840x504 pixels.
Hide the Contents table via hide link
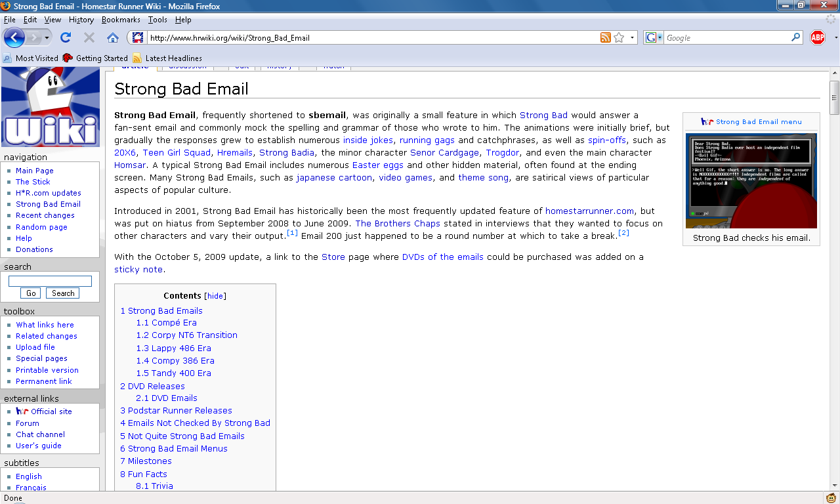coord(215,296)
